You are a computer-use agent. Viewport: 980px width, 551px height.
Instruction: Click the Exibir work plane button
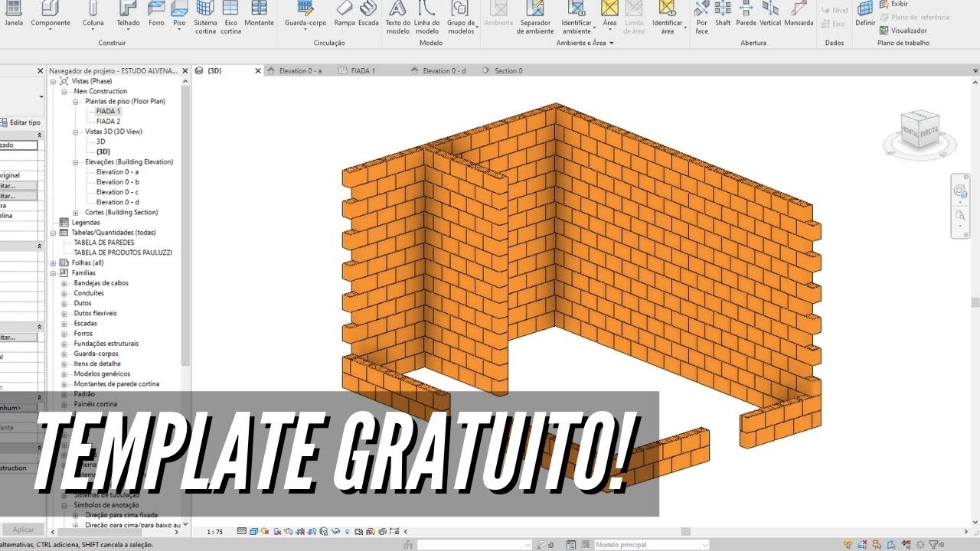click(893, 4)
